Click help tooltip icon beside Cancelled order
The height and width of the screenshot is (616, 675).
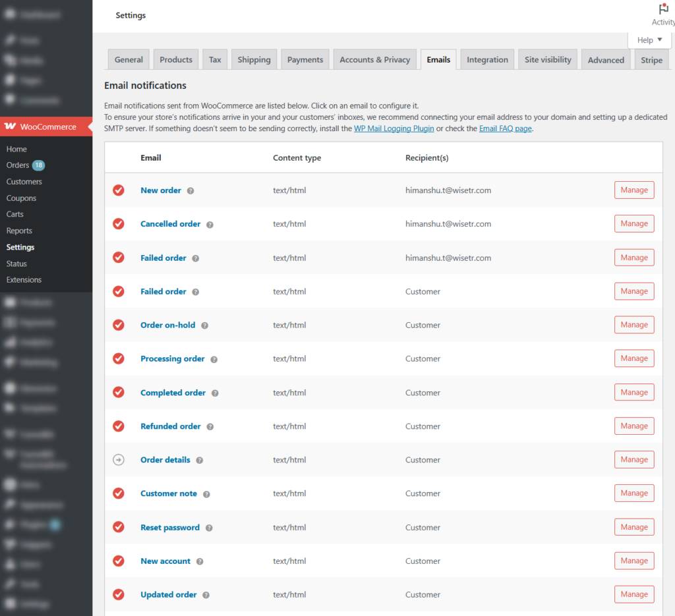(x=210, y=225)
